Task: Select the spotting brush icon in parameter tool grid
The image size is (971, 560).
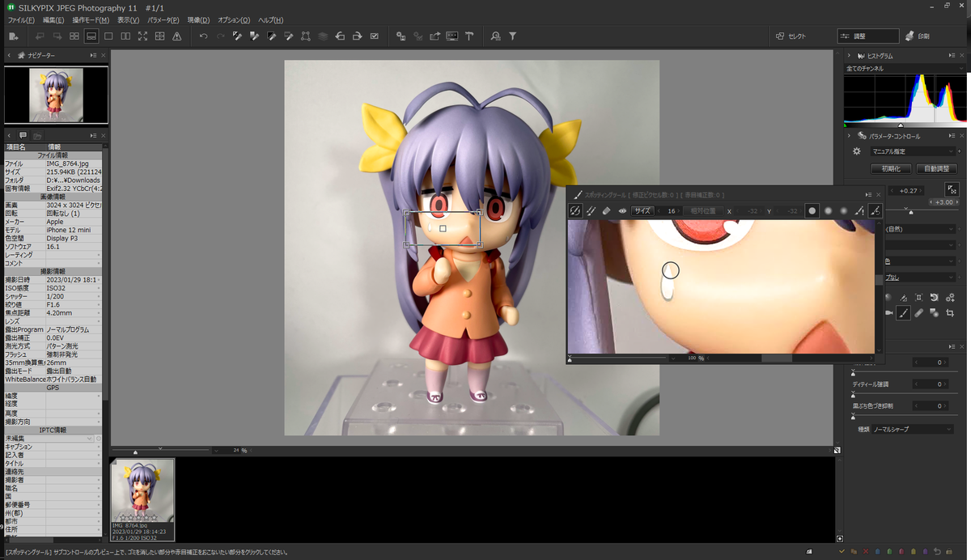Action: click(904, 313)
